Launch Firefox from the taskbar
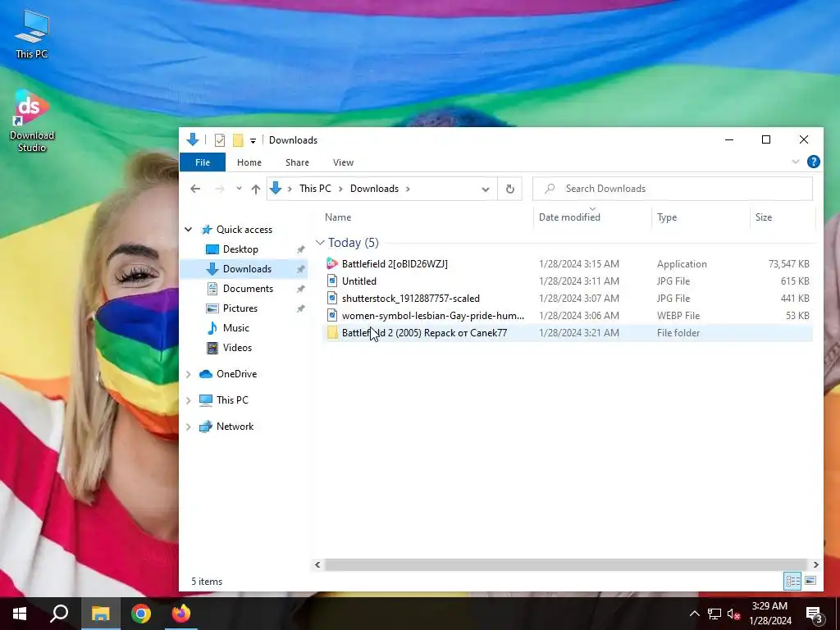Screen dimensions: 840x630 (x=181, y=614)
